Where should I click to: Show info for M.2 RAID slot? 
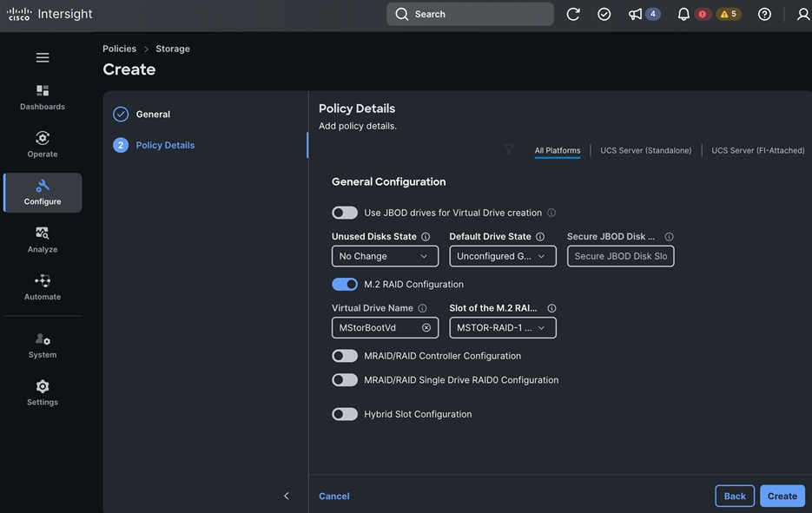pos(552,308)
